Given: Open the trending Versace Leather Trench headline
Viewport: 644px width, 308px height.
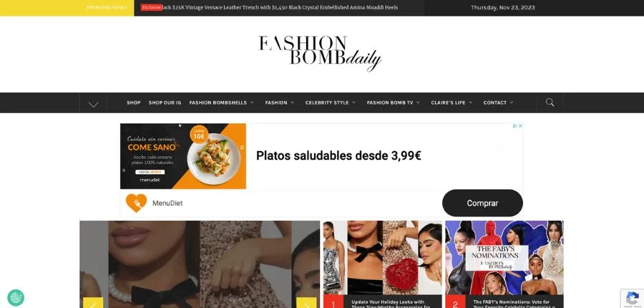Looking at the screenshot, I should coord(280,7).
